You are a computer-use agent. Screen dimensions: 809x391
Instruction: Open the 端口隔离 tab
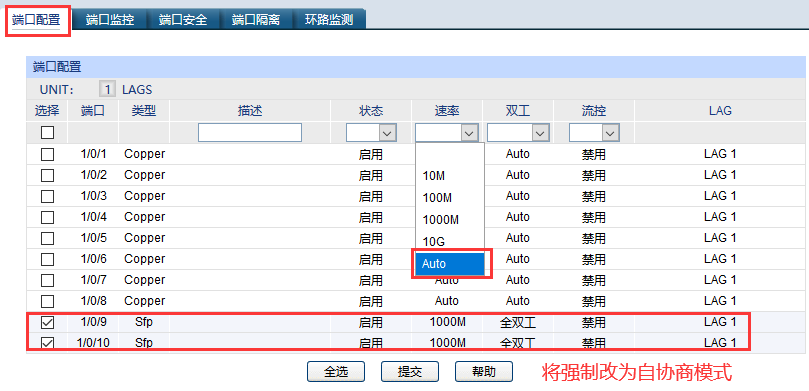[256, 20]
